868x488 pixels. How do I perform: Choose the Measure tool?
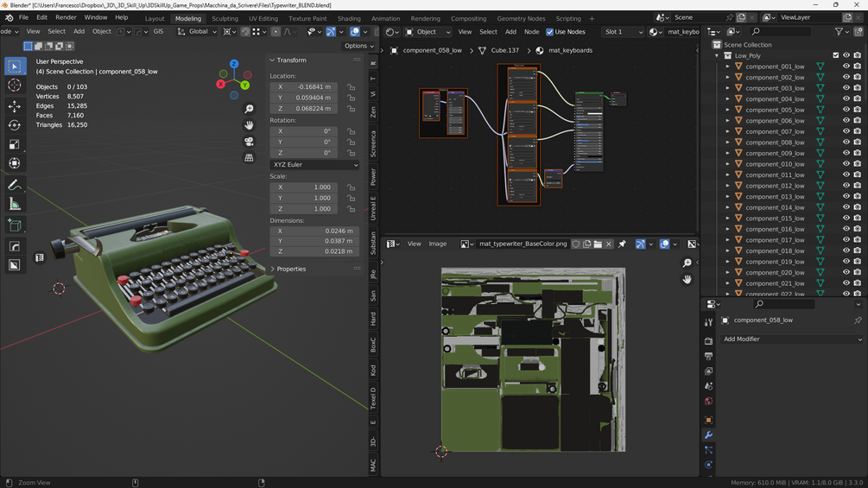point(15,205)
